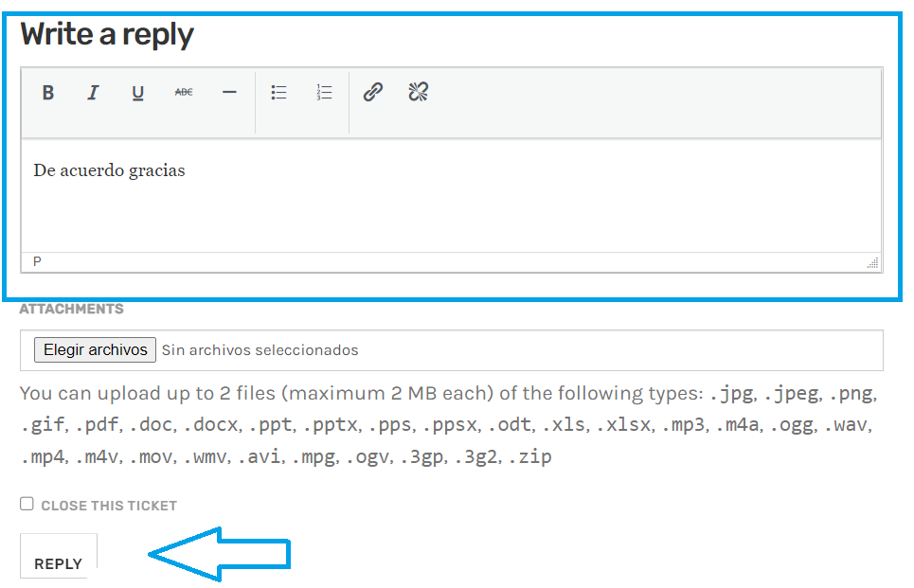Screen dimensions: 914x588
Task: Click the Close This Ticket label text
Action: pos(109,506)
